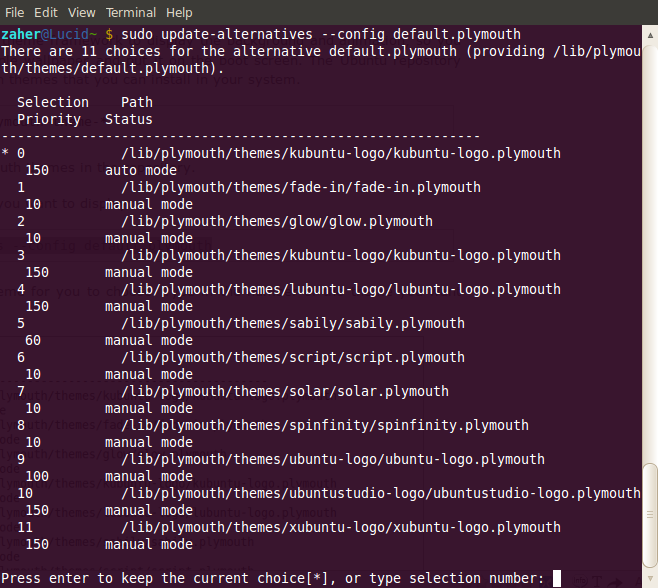658x588 pixels.
Task: Click the ubuntu-logo.plymouth path in selection 9
Action: 333,459
